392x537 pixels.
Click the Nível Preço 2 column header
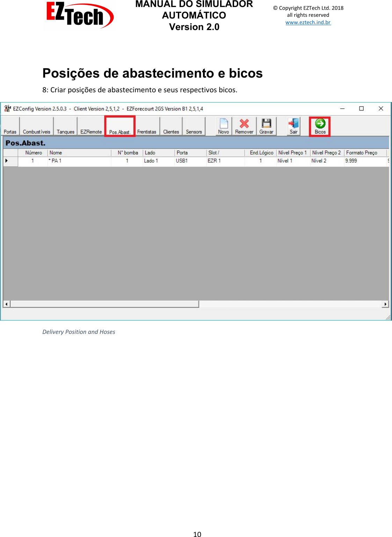(x=327, y=153)
